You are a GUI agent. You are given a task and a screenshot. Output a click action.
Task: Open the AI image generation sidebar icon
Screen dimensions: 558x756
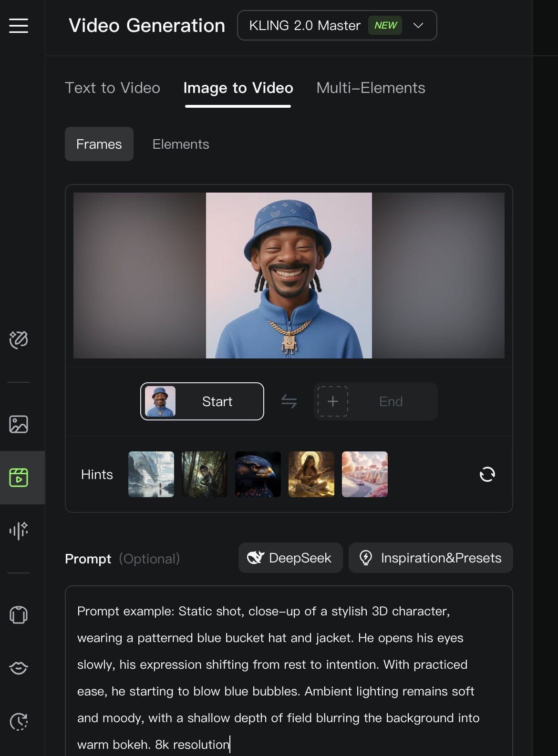[x=19, y=424]
